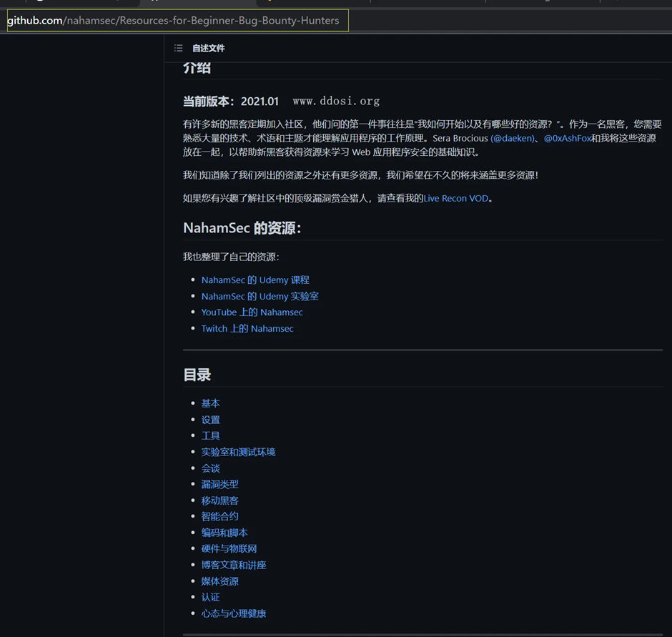This screenshot has width=672, height=637.
Task: Open the README outline list icon
Action: [178, 48]
